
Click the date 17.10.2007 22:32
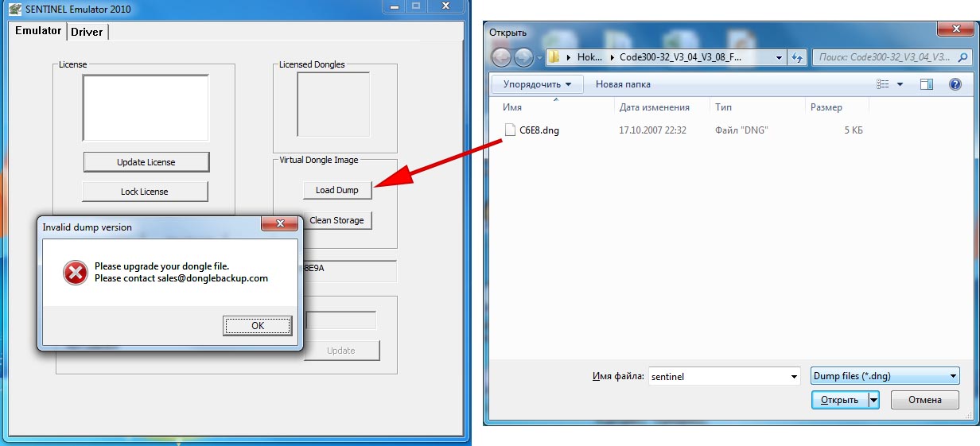(x=652, y=130)
